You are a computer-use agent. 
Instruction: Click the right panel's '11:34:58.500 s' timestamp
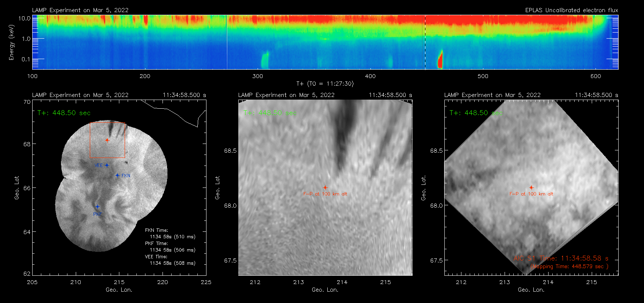[x=597, y=95]
